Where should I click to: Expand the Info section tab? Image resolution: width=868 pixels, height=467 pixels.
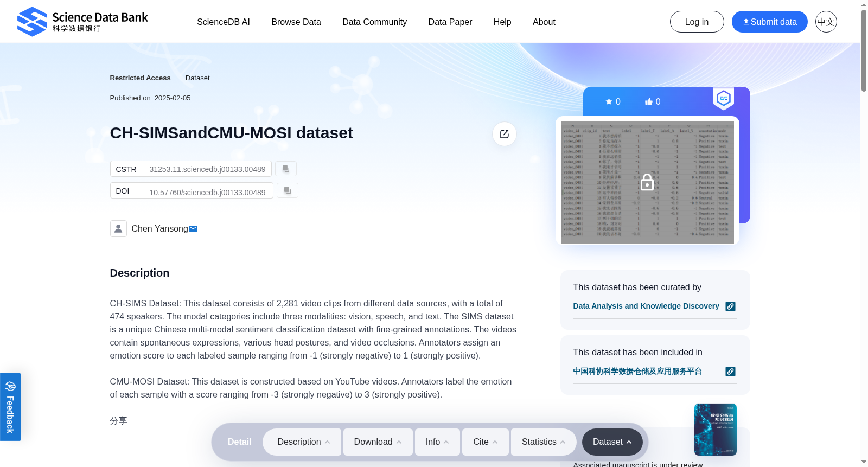[437, 442]
